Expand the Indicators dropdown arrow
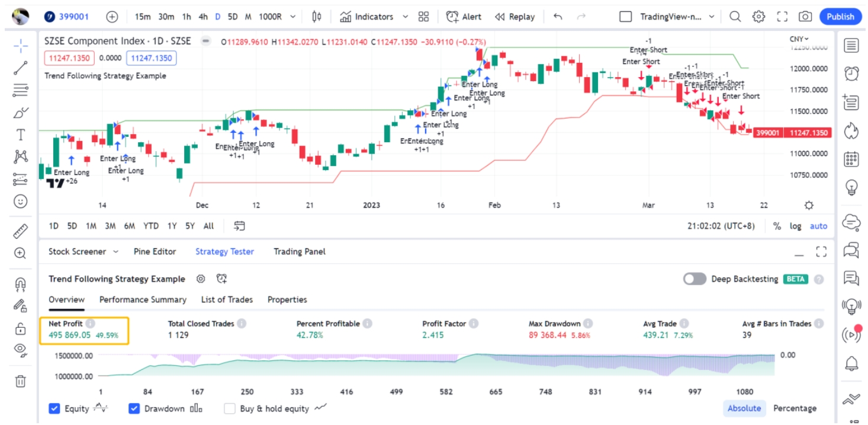This screenshot has width=868, height=425. pos(405,17)
